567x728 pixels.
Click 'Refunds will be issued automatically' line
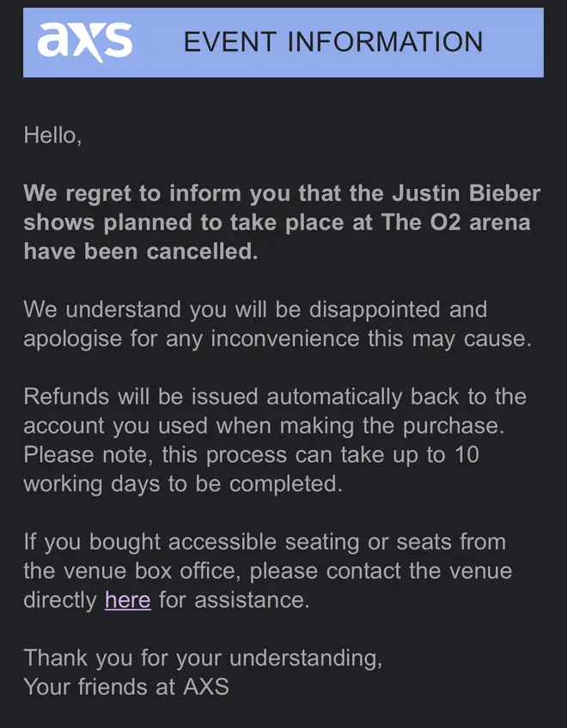click(275, 397)
